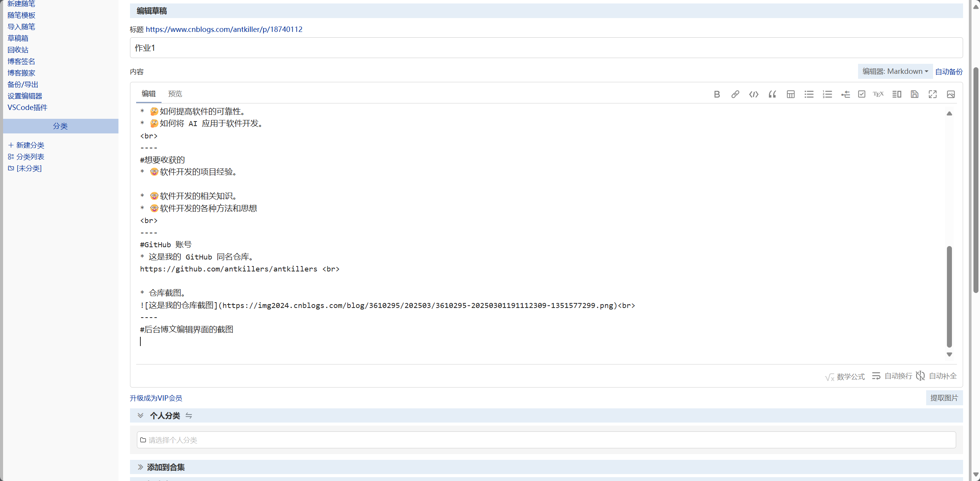The height and width of the screenshot is (481, 980).
Task: Switch to the 预览 tab
Action: 175,94
